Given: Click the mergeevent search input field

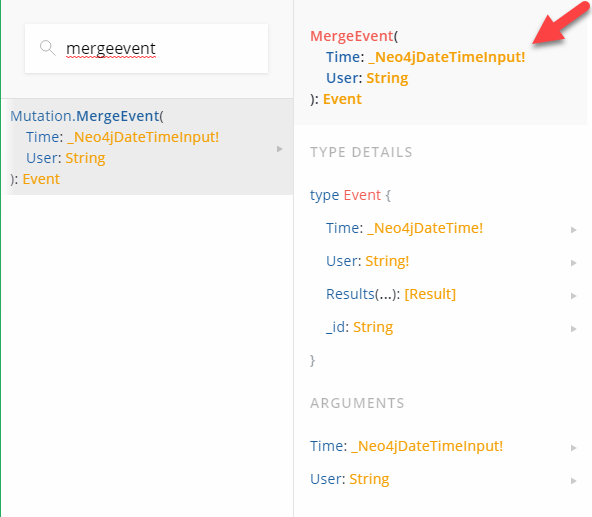Looking at the screenshot, I should pos(146,48).
